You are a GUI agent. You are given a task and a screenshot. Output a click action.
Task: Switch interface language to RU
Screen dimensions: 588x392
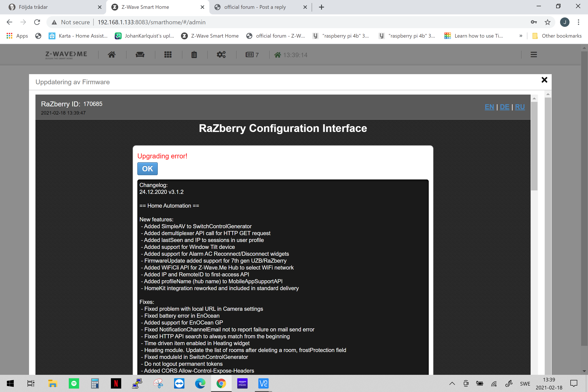520,107
